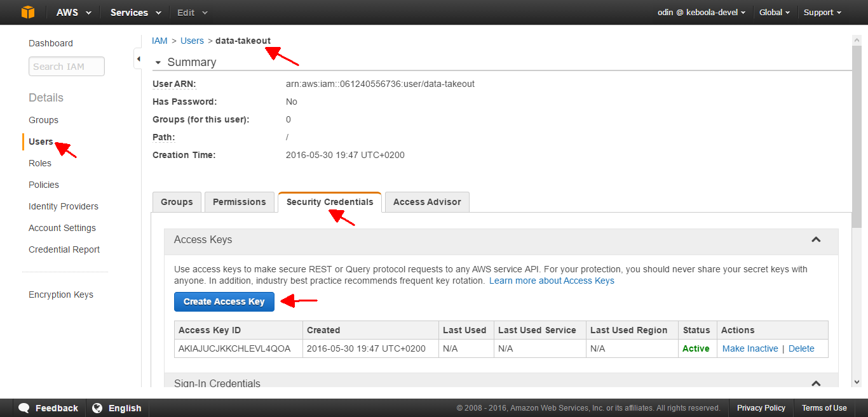Open Roles in the sidebar
The width and height of the screenshot is (868, 417).
[x=40, y=163]
